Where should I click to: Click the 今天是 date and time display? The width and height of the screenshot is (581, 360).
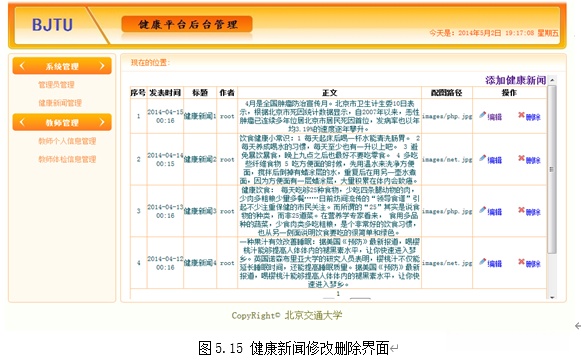pyautogui.click(x=494, y=33)
